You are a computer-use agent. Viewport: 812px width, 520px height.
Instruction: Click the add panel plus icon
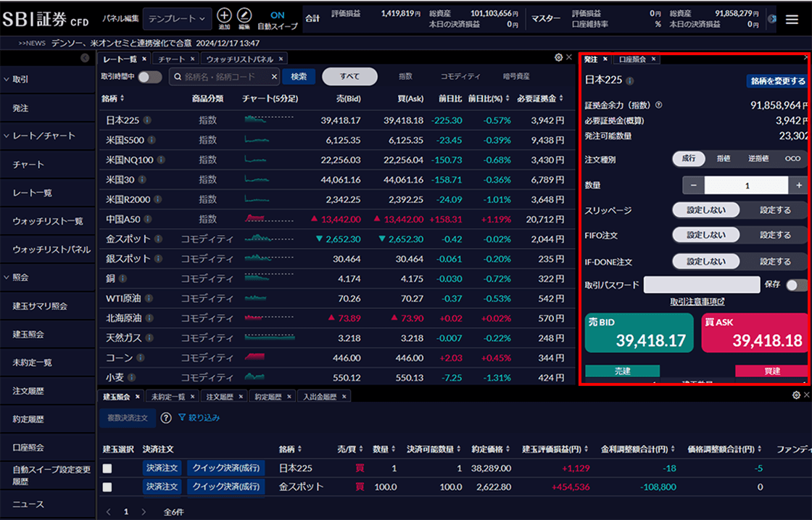coord(225,15)
